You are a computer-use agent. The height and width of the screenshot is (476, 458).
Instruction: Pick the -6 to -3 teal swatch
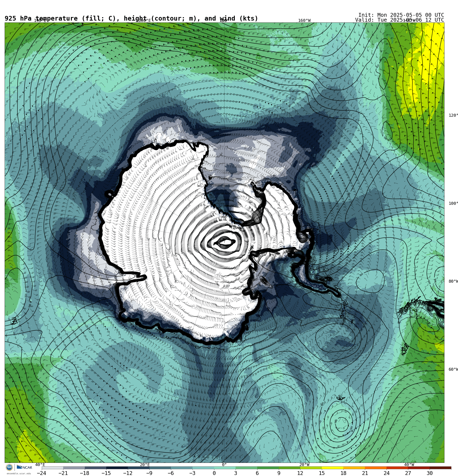tap(182, 468)
